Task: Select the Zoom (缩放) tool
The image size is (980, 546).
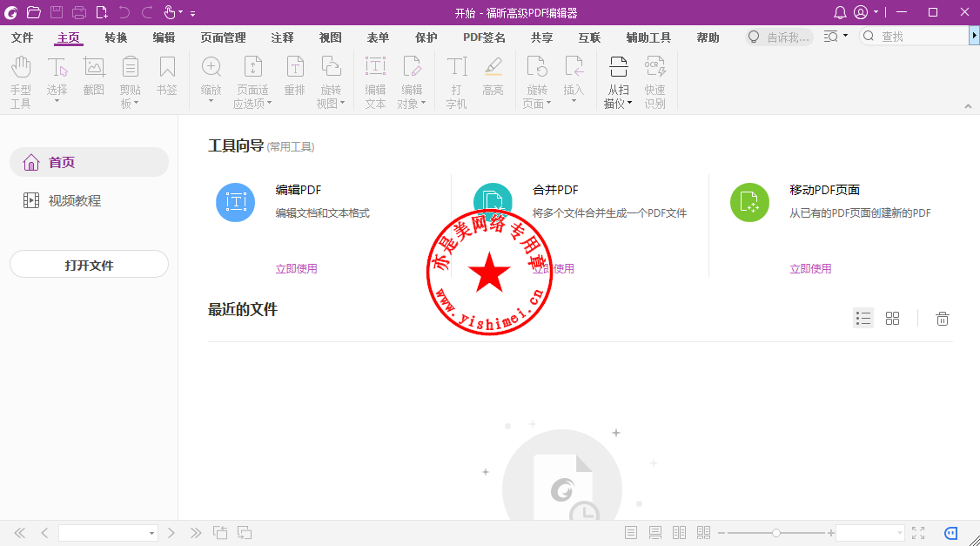Action: tap(211, 78)
